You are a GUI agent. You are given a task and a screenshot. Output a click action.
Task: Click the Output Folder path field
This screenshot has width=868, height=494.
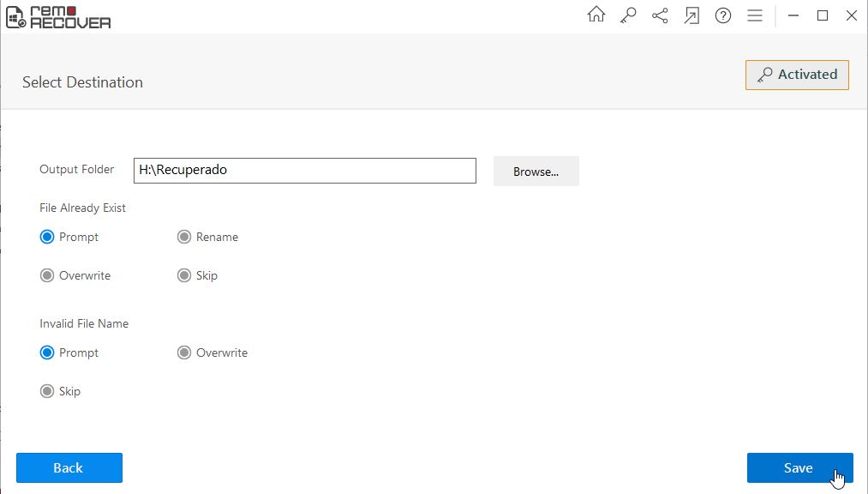tap(304, 170)
